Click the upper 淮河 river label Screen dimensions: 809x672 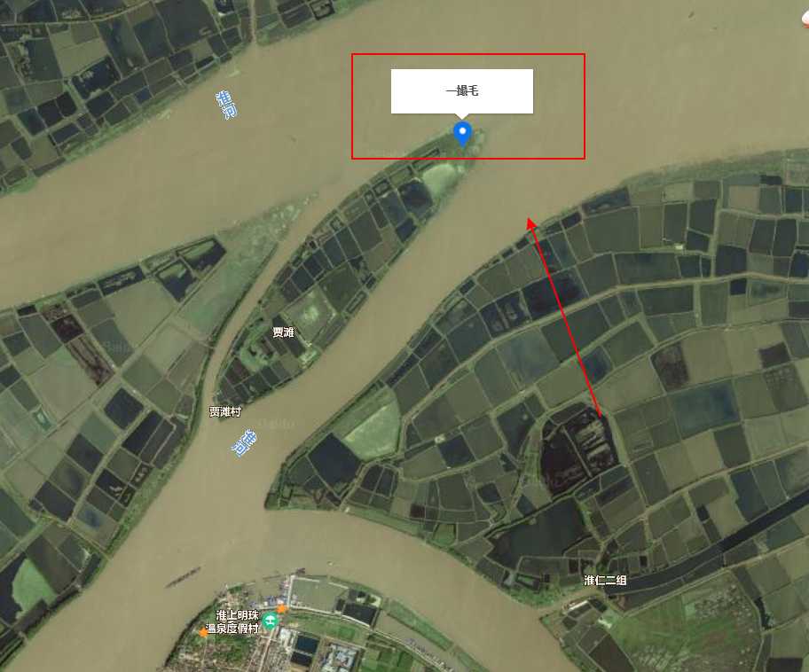click(x=226, y=105)
